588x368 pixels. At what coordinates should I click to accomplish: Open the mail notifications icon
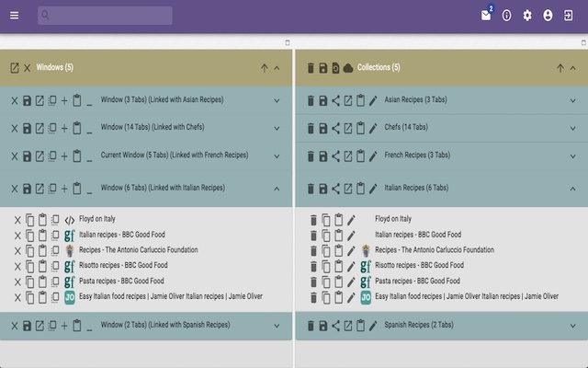point(486,16)
